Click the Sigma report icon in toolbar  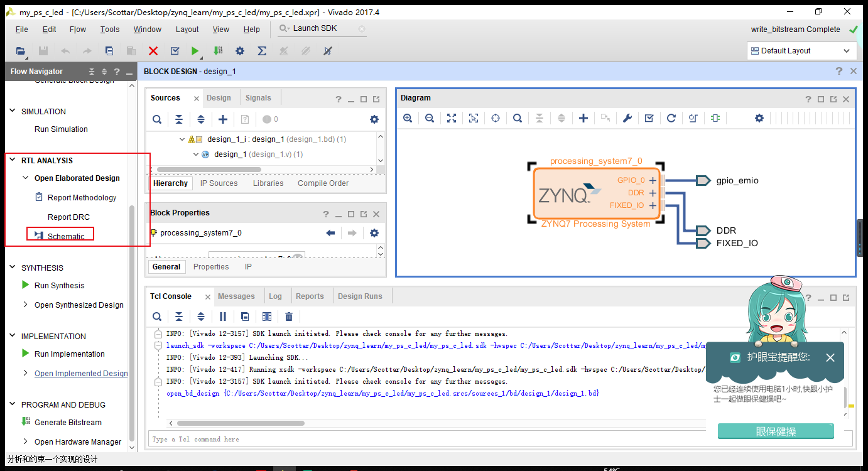pos(262,51)
